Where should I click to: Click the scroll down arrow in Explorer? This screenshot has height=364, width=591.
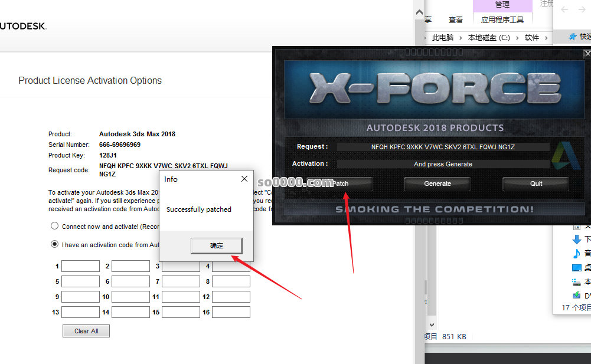[432, 324]
